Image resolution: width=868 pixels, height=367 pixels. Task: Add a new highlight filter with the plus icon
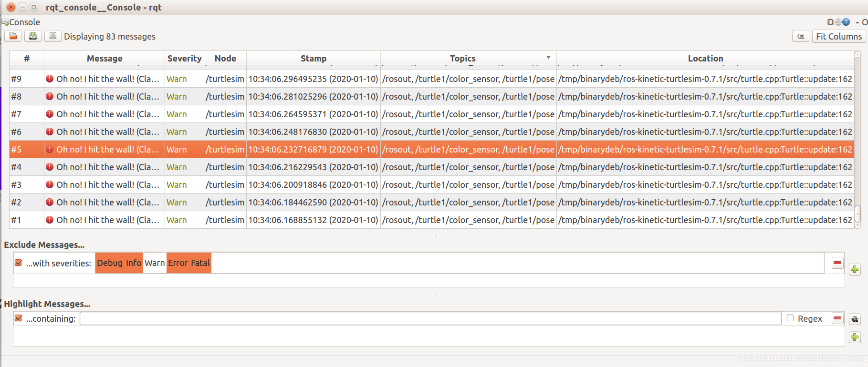(x=855, y=337)
